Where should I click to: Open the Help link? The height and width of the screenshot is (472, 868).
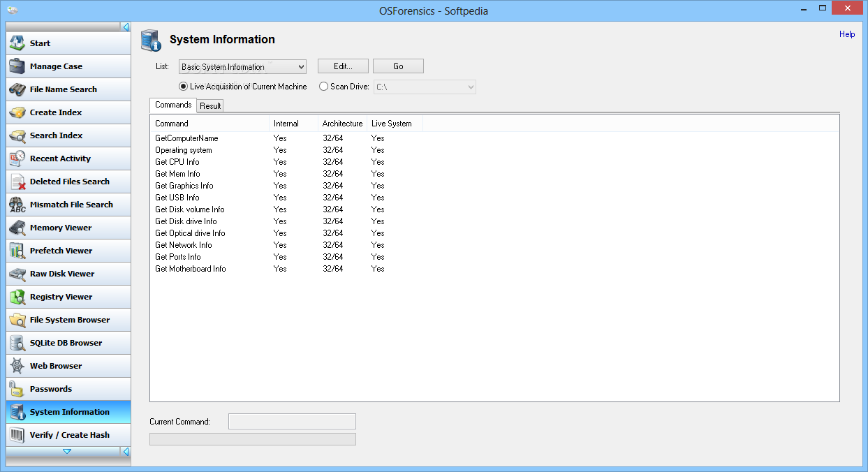coord(847,34)
